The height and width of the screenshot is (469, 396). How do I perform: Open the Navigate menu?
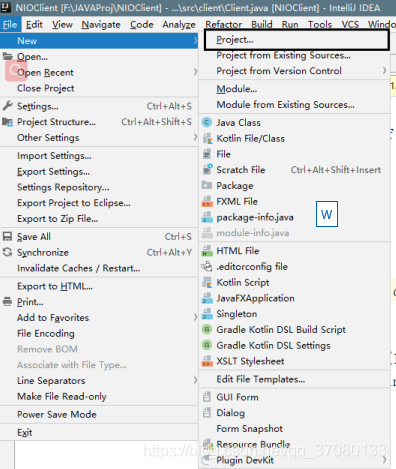(101, 25)
